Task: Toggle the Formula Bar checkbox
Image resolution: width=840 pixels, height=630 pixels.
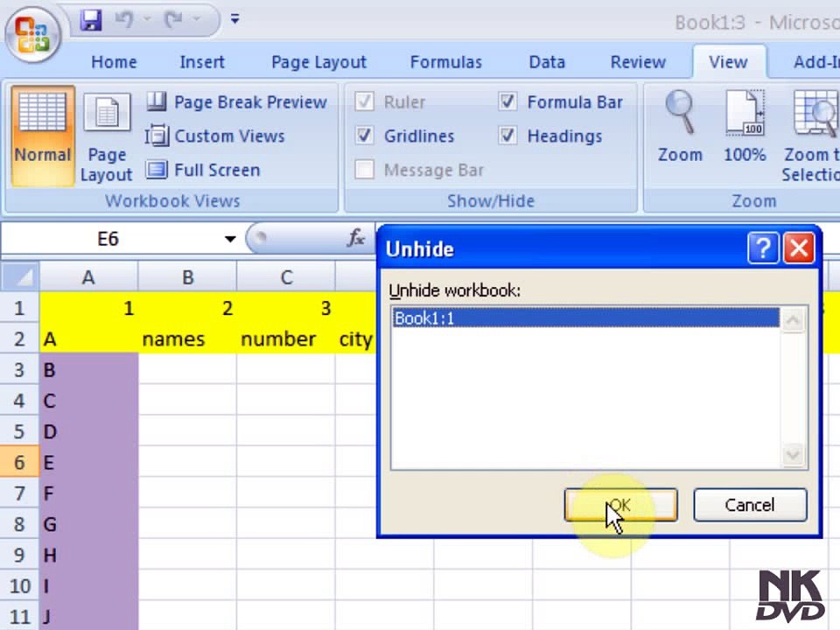Action: coord(507,101)
